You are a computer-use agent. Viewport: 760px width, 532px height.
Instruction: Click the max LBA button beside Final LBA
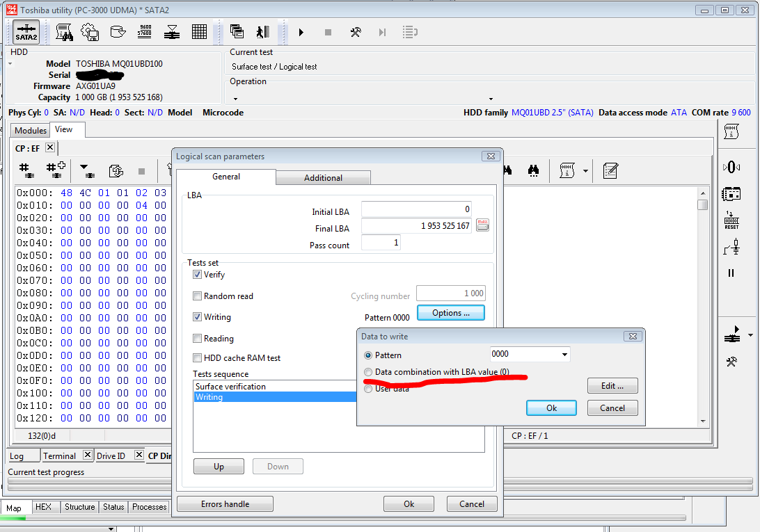pos(483,225)
